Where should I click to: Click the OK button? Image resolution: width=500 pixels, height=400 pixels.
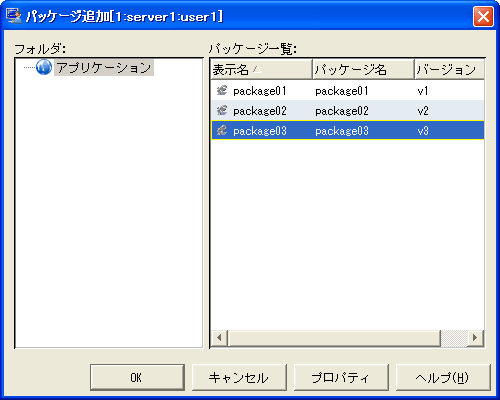tap(137, 377)
